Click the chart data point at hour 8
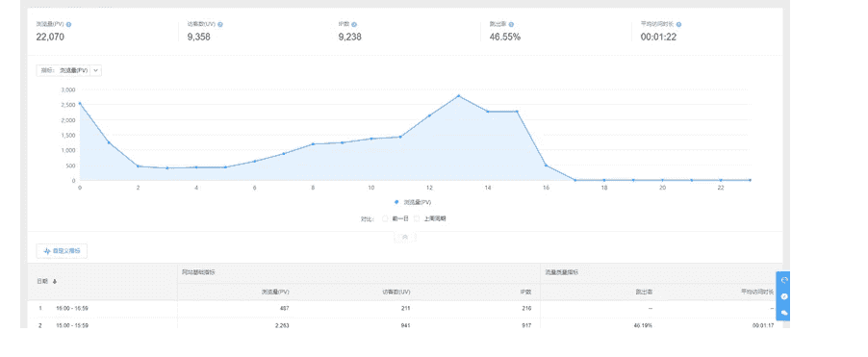Image resolution: width=868 pixels, height=357 pixels. click(313, 144)
